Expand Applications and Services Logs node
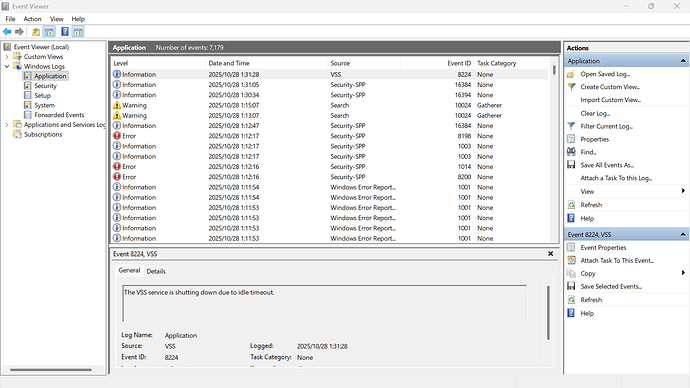Screen dimensions: 690x388 click(7, 125)
